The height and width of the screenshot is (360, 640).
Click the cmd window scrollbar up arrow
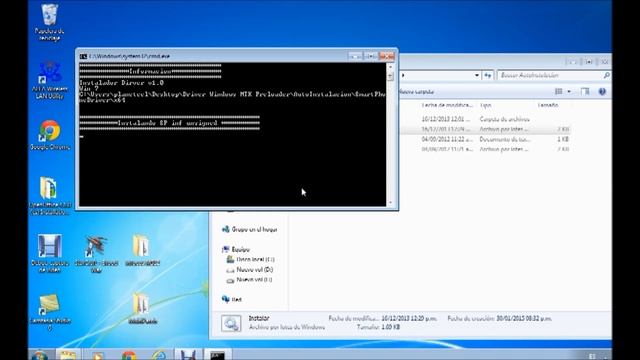coord(390,67)
